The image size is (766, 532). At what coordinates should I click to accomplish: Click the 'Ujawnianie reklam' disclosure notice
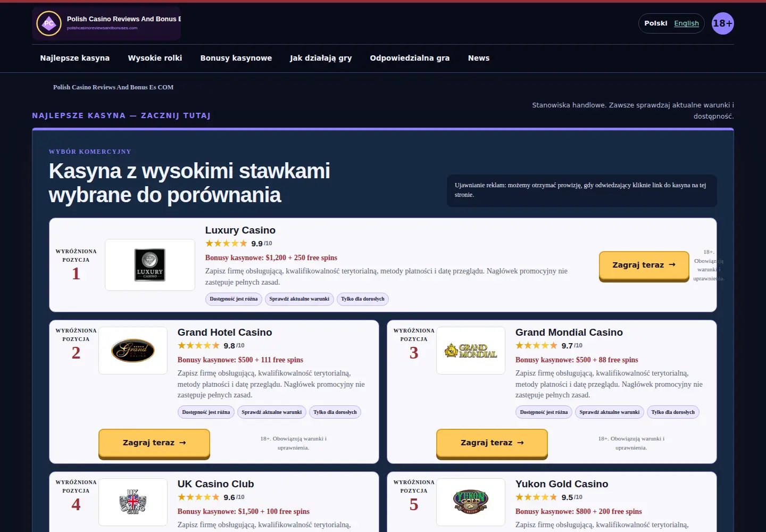point(582,190)
